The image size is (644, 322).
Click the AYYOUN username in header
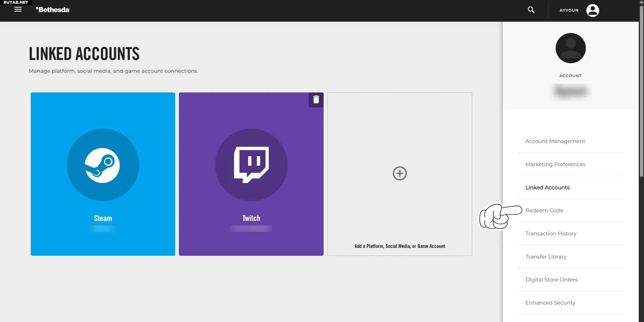coord(569,10)
